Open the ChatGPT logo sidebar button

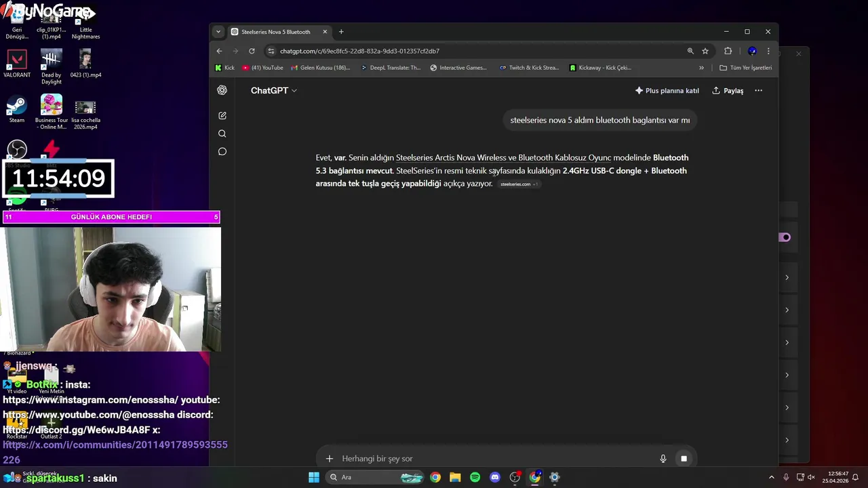click(x=222, y=90)
